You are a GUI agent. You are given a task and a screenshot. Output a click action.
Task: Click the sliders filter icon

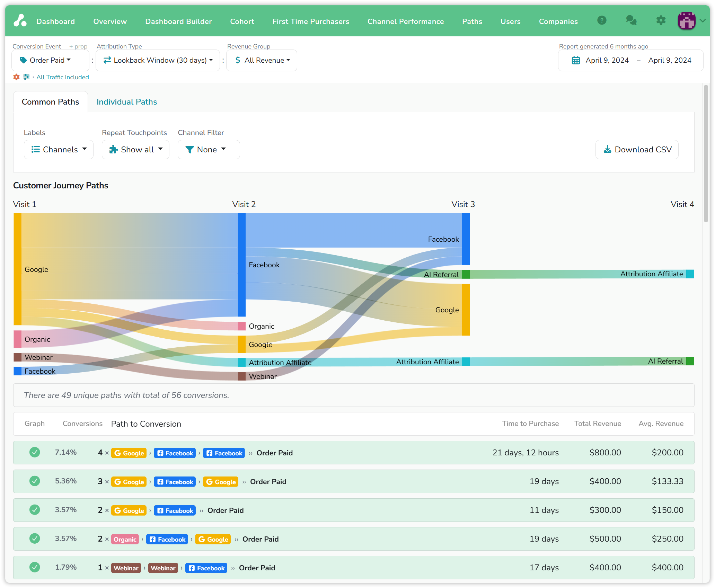(26, 77)
